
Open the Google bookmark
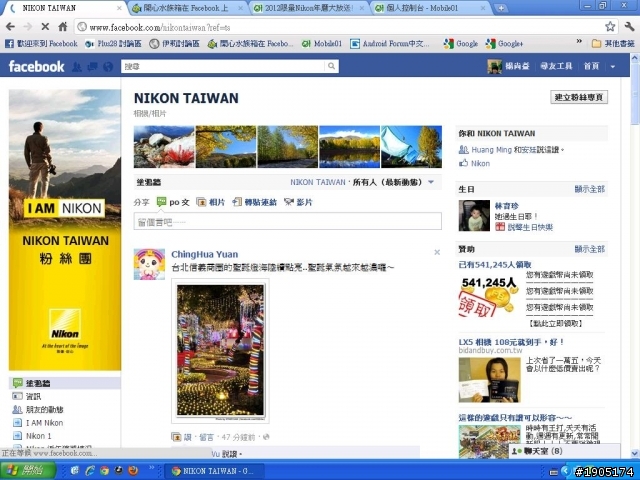[461, 43]
